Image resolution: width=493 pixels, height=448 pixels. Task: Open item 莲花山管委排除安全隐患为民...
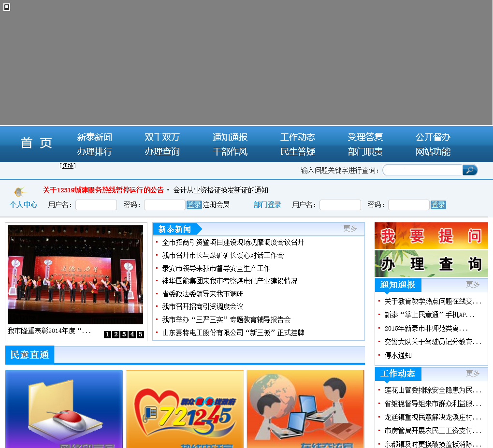click(433, 390)
